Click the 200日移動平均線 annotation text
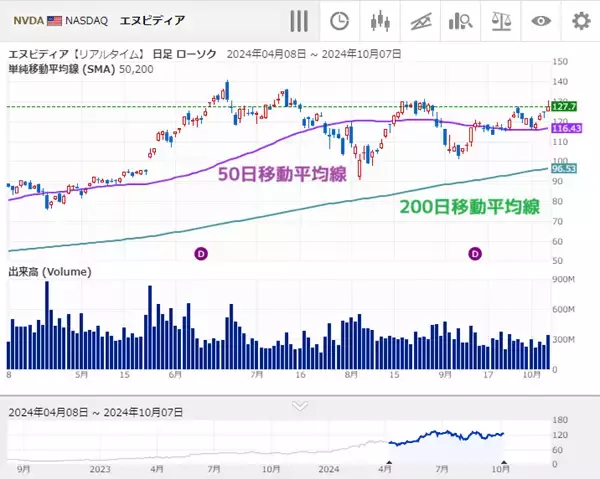 (470, 207)
